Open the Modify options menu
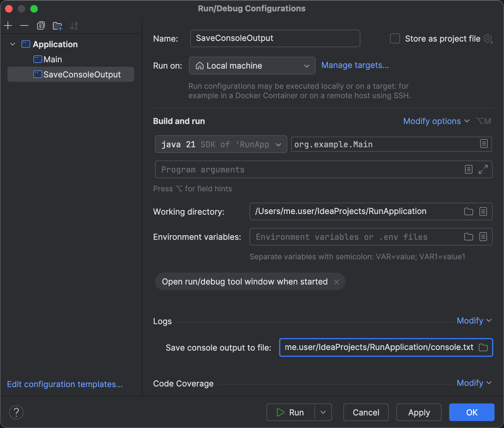Image resolution: width=504 pixels, height=428 pixels. pyautogui.click(x=436, y=121)
